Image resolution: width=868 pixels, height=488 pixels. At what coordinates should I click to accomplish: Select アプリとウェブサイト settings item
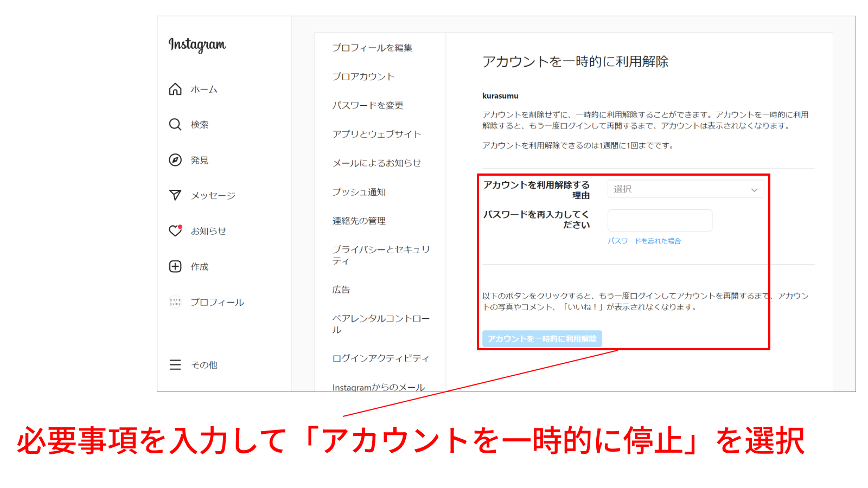coord(377,134)
